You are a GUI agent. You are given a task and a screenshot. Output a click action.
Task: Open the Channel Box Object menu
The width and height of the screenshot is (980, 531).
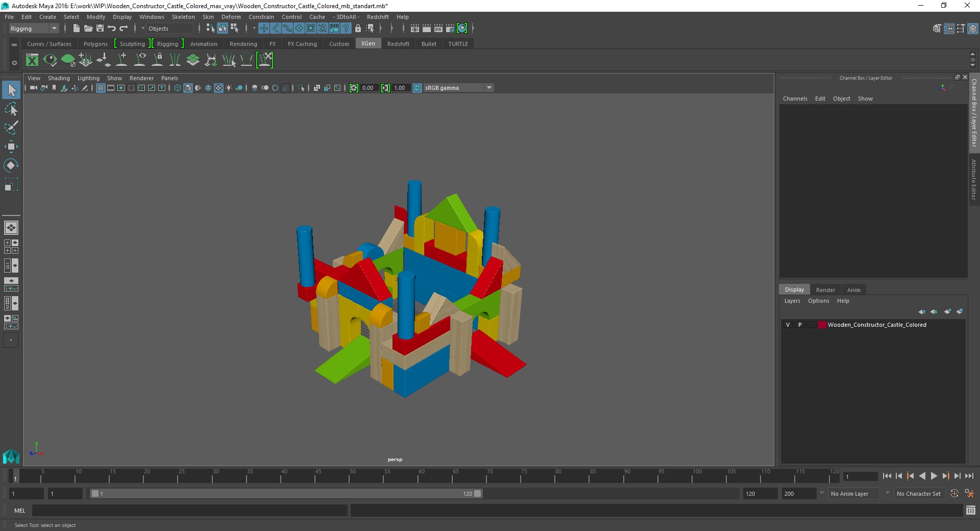[841, 99]
